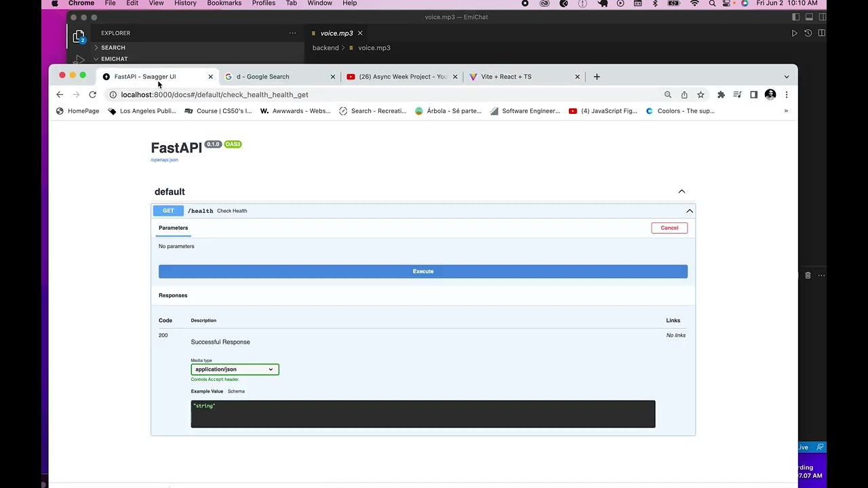Click the trash icon in VS Code panel
Viewport: 868px width, 488px height.
click(x=808, y=275)
